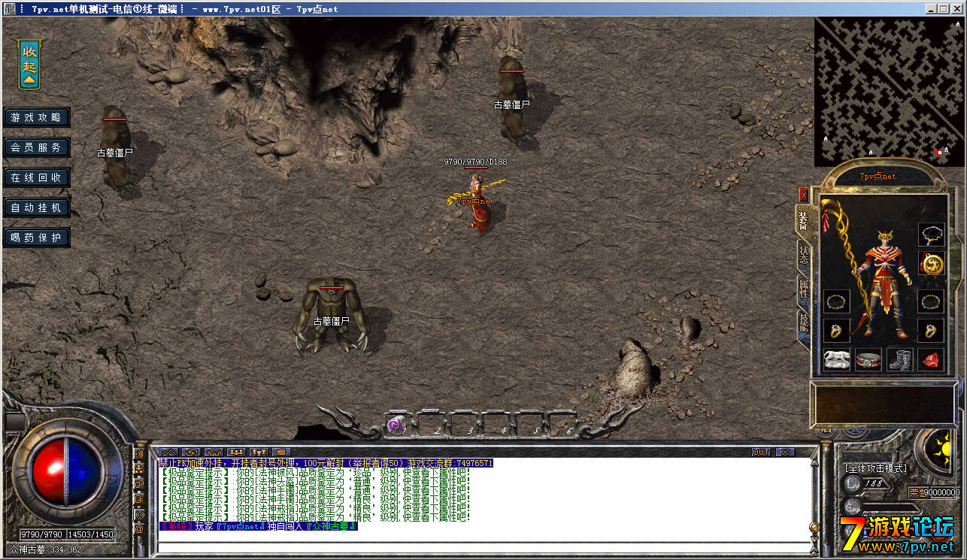Select the white beast charm slot
Screen dimensions: 967x560
click(x=836, y=359)
